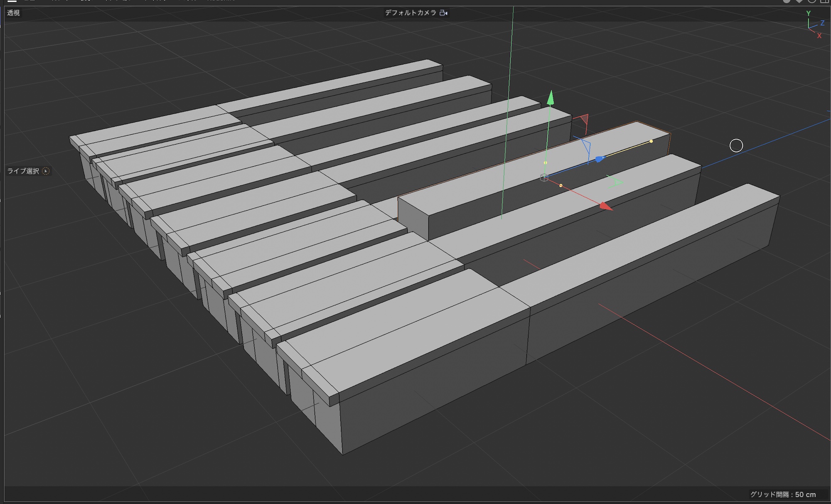831x504 pixels.
Task: Click the wireframe cube at the gizmo origin
Action: coord(544,178)
